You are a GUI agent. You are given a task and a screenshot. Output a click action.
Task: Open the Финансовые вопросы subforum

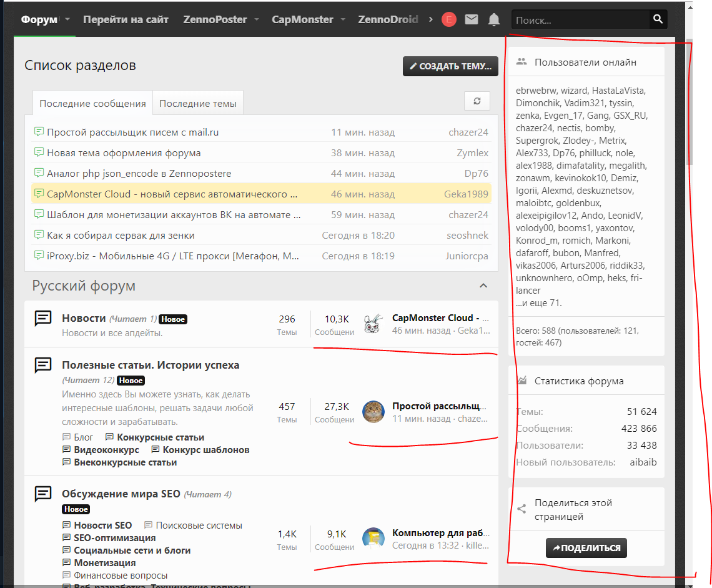121,576
